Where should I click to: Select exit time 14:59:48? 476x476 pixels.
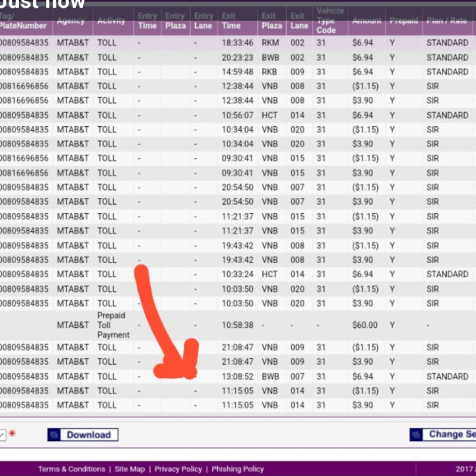(x=237, y=72)
